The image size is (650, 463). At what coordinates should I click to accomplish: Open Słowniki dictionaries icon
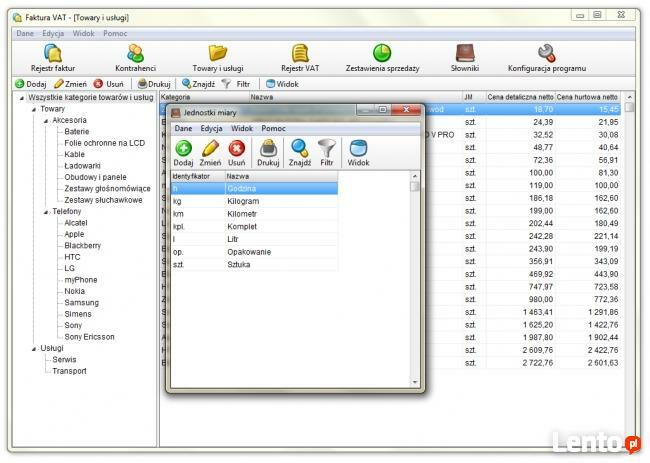464,57
